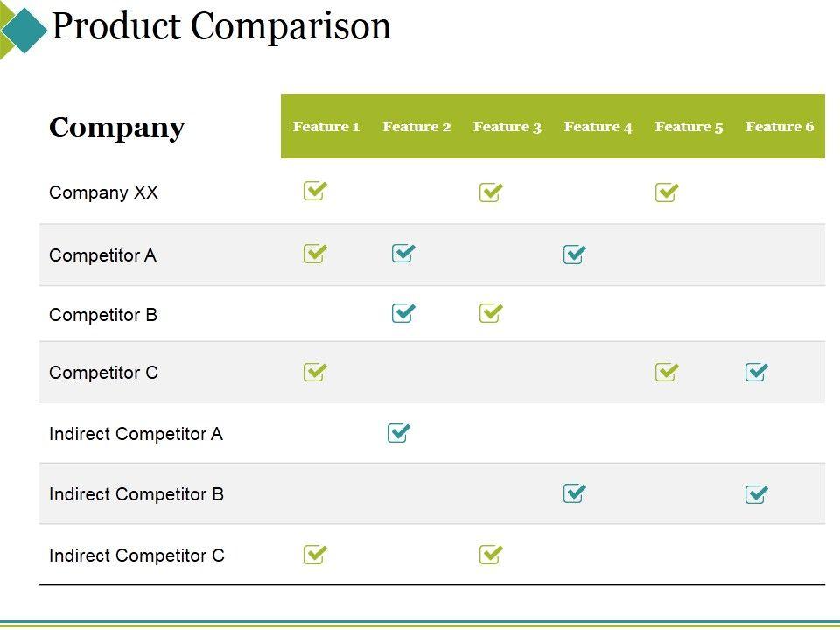
Task: Click the Product Comparison title
Action: click(221, 26)
